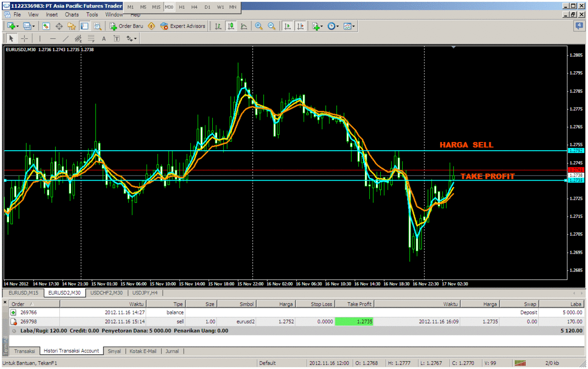Expand the Templates dropdown arrow
Viewport: 588px width, 369px height.
tap(354, 26)
